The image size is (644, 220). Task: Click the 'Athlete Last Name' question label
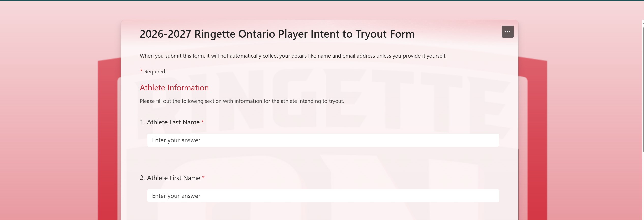(x=173, y=122)
